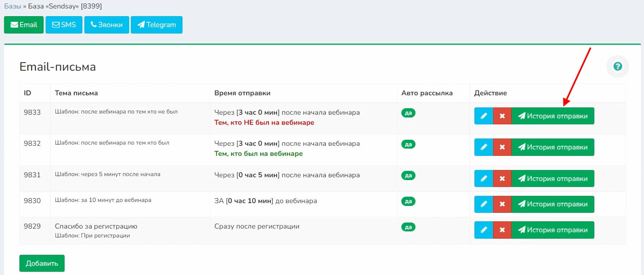Open the help question mark icon
The image size is (644, 275).
pyautogui.click(x=617, y=67)
